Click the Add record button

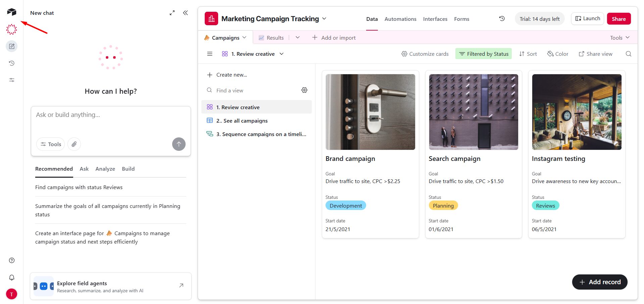[599, 282]
